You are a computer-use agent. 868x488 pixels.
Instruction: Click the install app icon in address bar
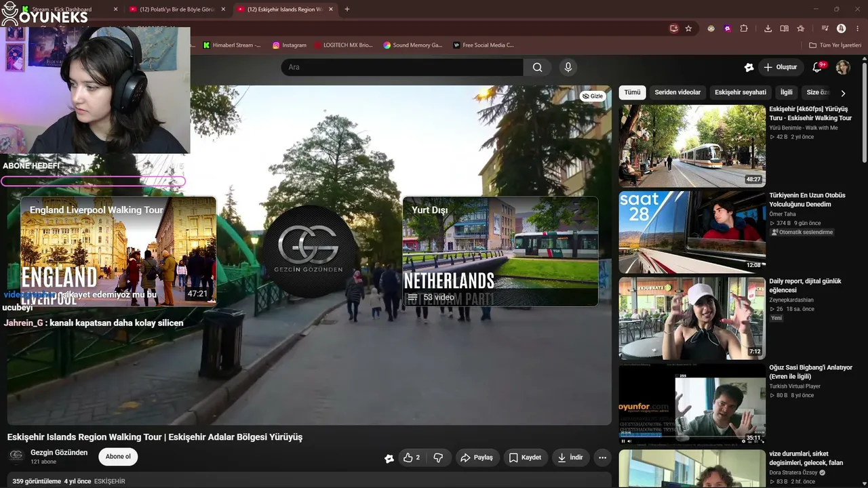673,28
